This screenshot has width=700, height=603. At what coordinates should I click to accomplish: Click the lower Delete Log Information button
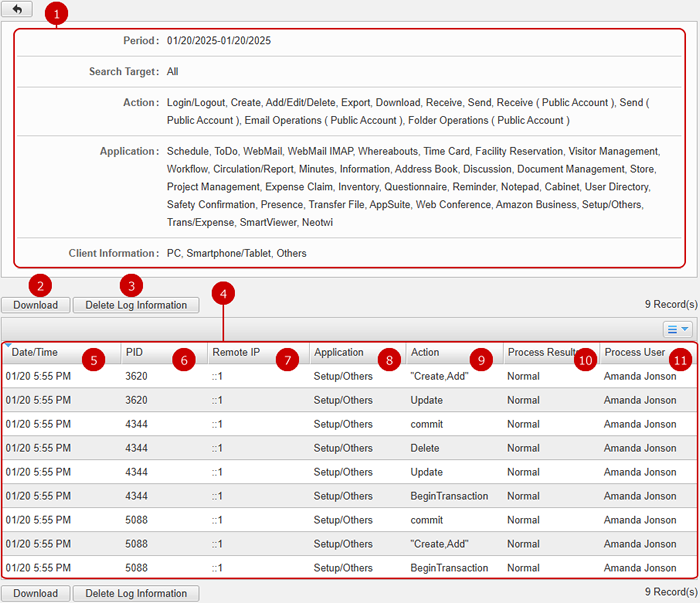136,593
